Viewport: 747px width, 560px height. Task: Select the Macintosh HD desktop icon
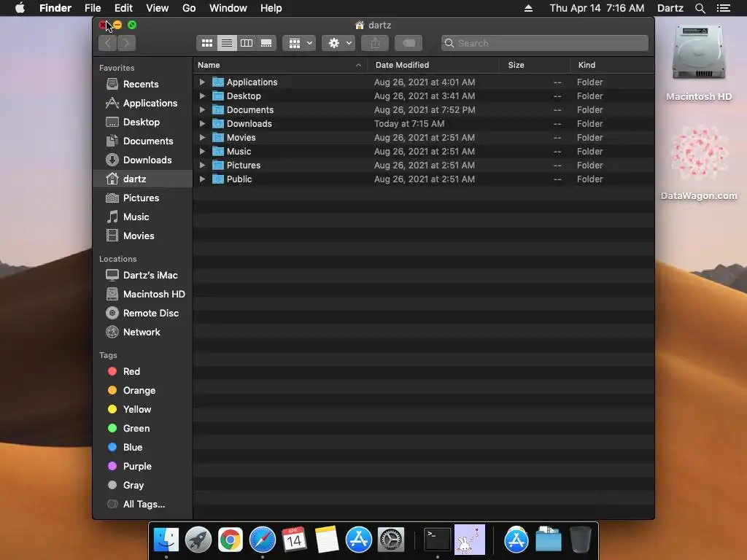click(698, 63)
